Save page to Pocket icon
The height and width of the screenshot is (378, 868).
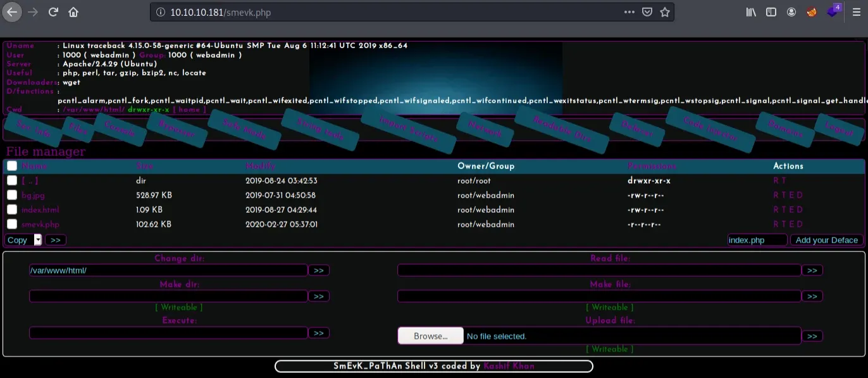click(x=647, y=12)
